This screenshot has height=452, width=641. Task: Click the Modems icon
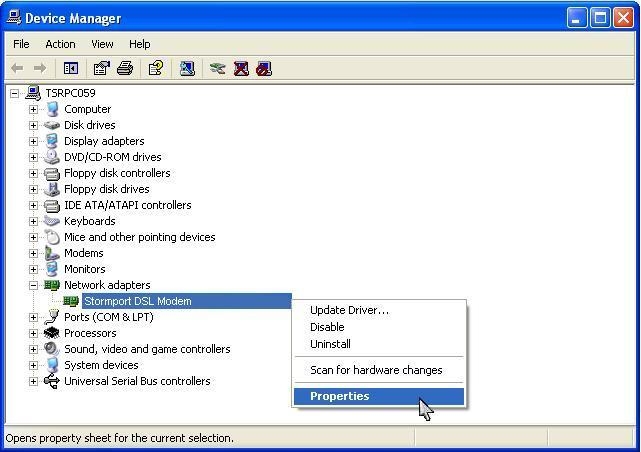click(52, 253)
